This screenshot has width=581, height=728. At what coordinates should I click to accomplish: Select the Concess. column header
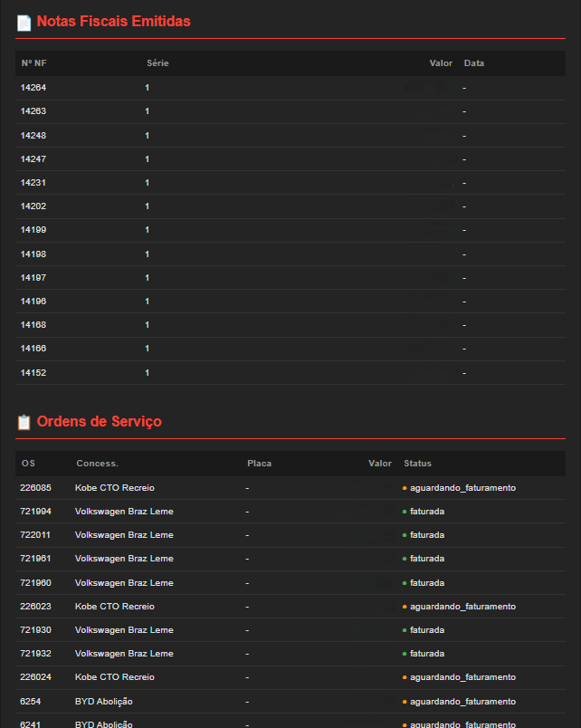click(97, 464)
